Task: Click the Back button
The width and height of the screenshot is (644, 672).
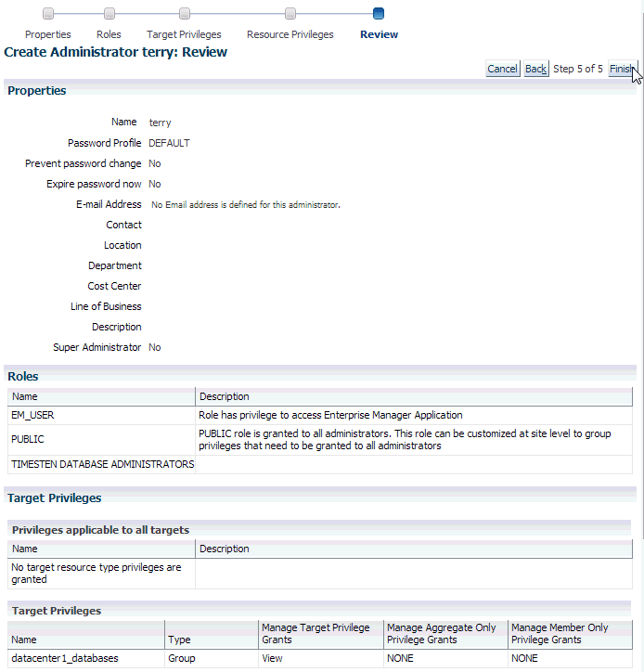Action: [535, 69]
